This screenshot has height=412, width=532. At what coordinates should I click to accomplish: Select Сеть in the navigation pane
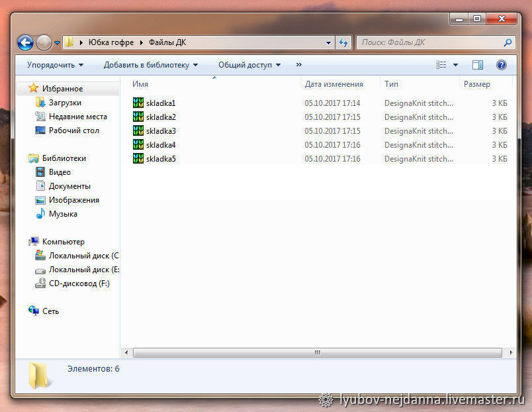click(50, 311)
